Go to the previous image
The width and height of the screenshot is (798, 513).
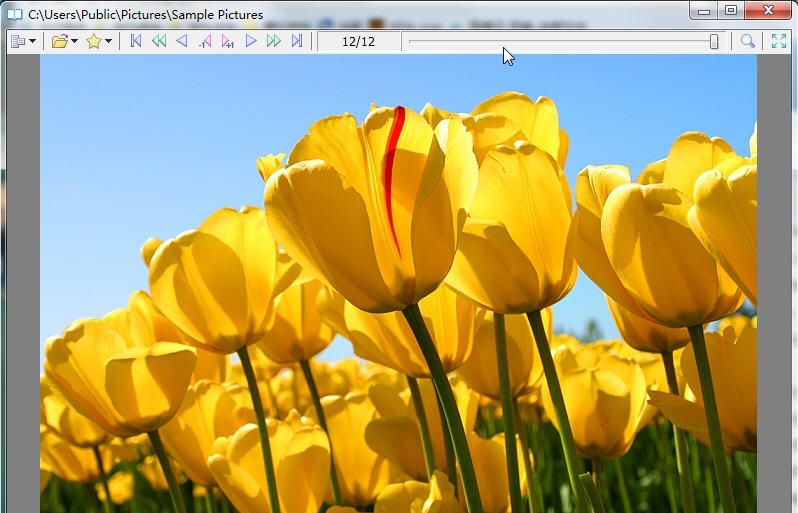[x=181, y=41]
